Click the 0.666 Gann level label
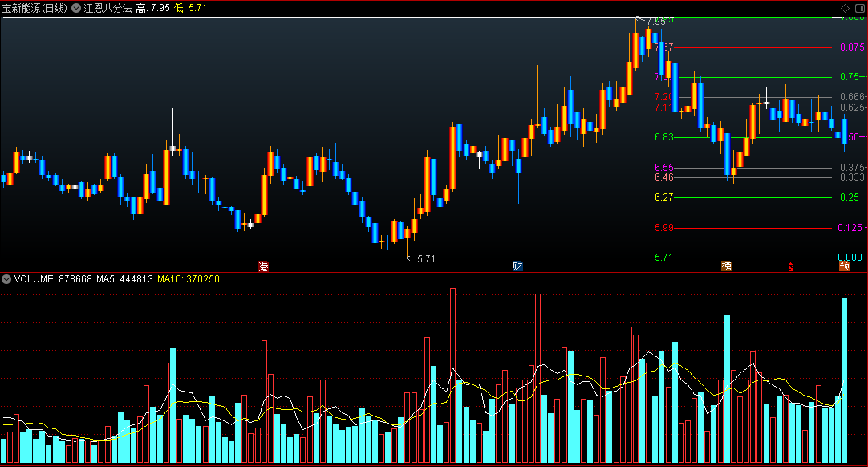Viewport: 868px width, 467px height. tap(853, 98)
